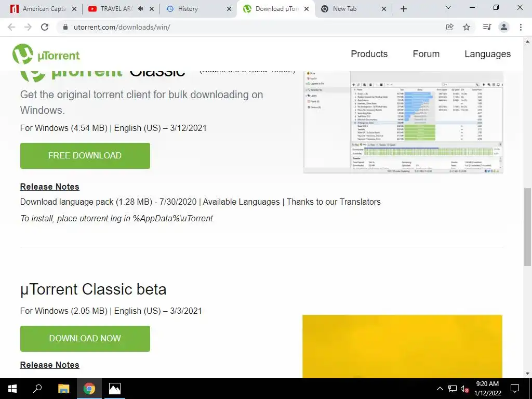Screen dimensions: 532x399
Task: Close the History tab
Action: (229, 9)
